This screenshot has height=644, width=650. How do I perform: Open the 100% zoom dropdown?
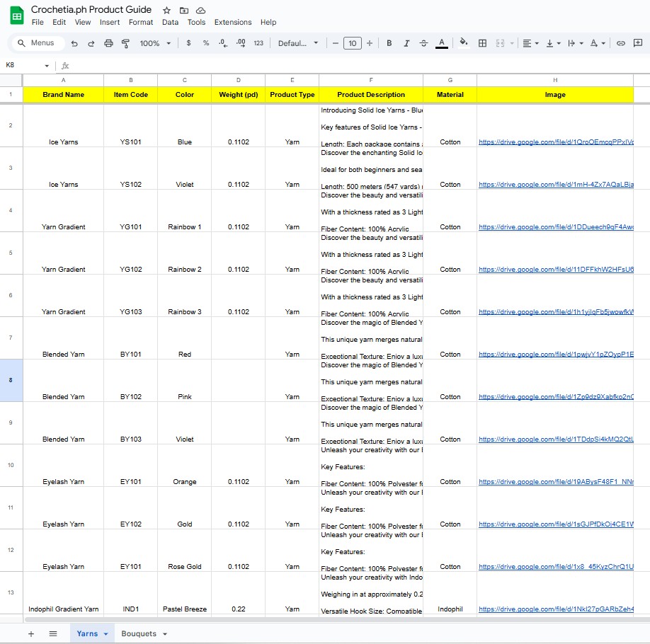tap(156, 43)
